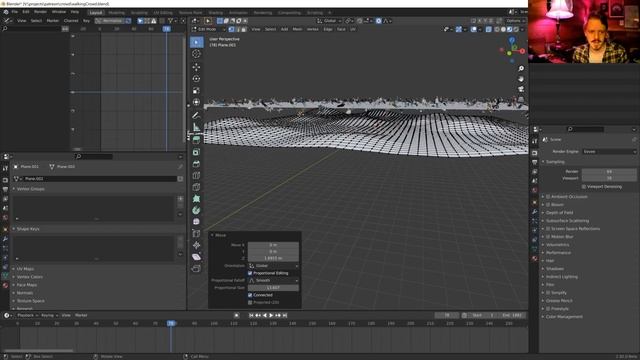Select the Rip Region tool
The height and width of the screenshot is (360, 640).
196,269
